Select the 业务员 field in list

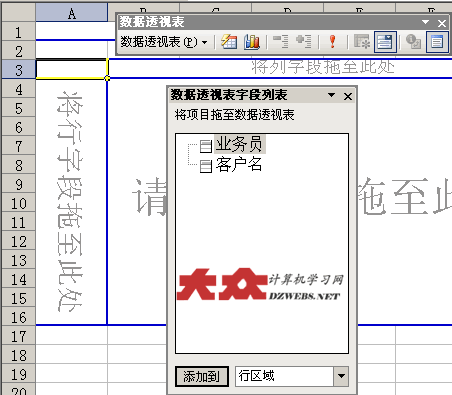coord(239,144)
